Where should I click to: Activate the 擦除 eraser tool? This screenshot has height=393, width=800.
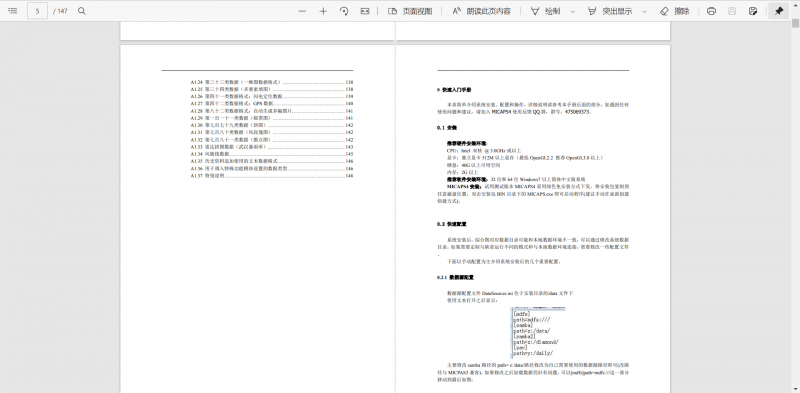tap(674, 11)
